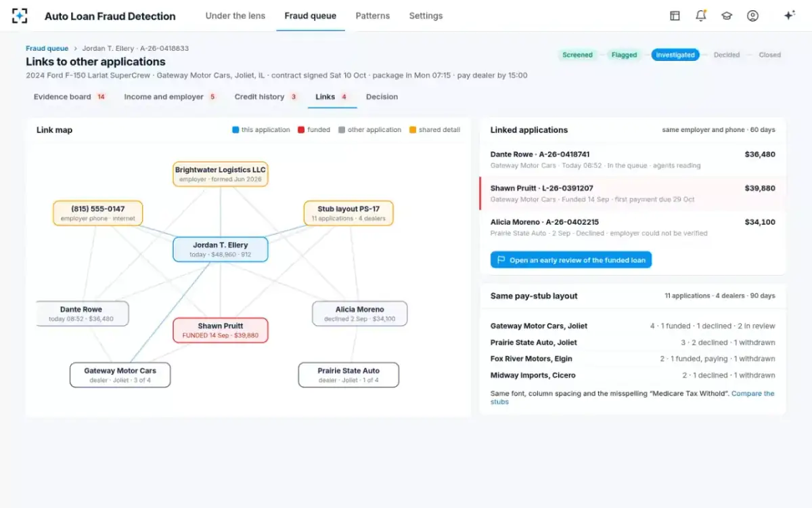Click the Link map panel title
Screen dimensions: 812x508
[54, 130]
